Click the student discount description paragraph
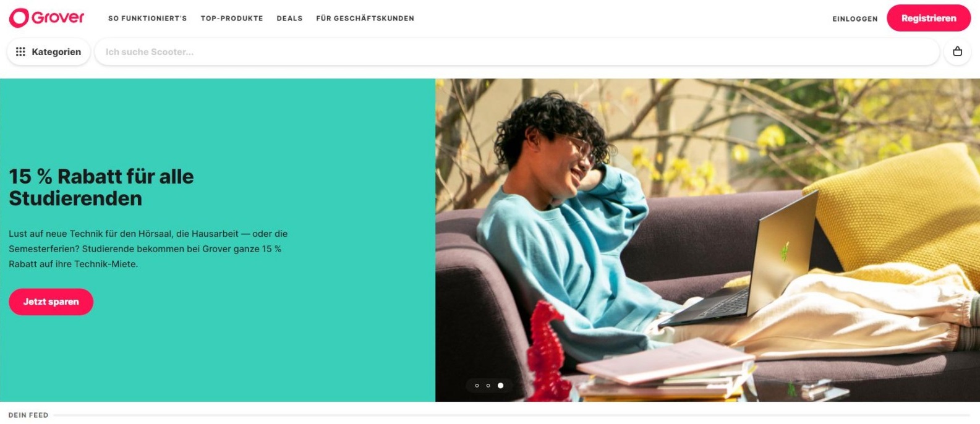980x424 pixels. pos(148,248)
